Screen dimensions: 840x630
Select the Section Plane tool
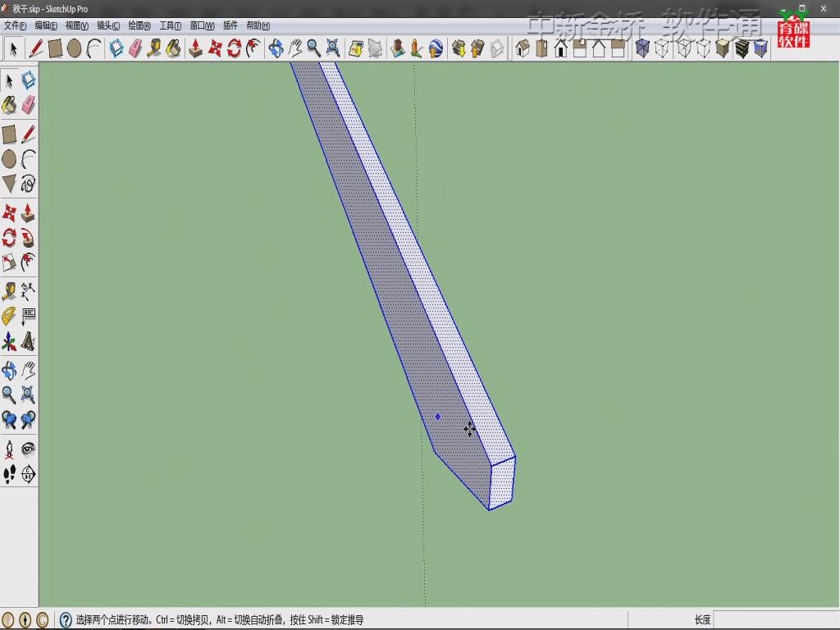pyautogui.click(x=29, y=474)
